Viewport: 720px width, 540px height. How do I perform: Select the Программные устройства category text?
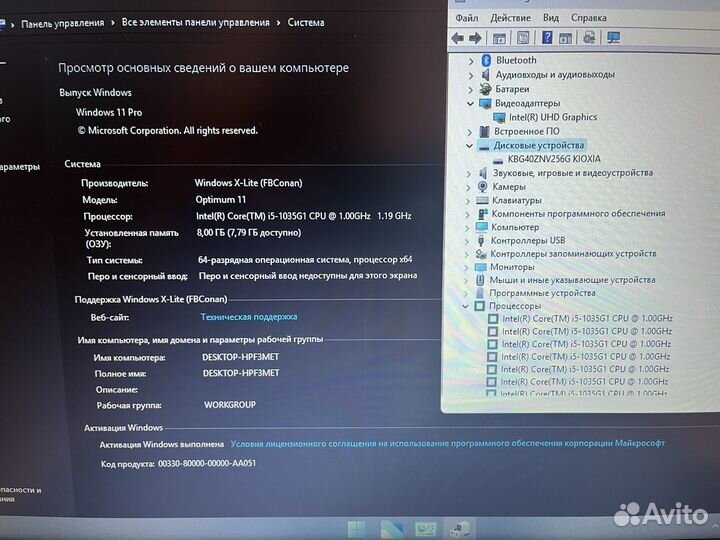pyautogui.click(x=542, y=293)
